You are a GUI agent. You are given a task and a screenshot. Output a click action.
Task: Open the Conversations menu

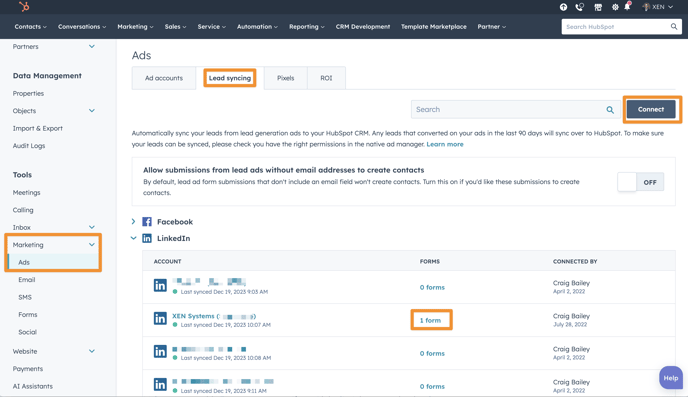[x=82, y=27]
